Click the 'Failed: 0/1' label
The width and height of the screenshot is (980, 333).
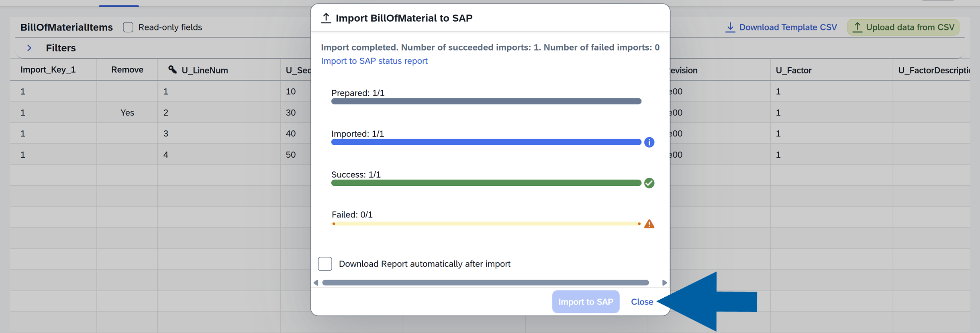coord(352,215)
